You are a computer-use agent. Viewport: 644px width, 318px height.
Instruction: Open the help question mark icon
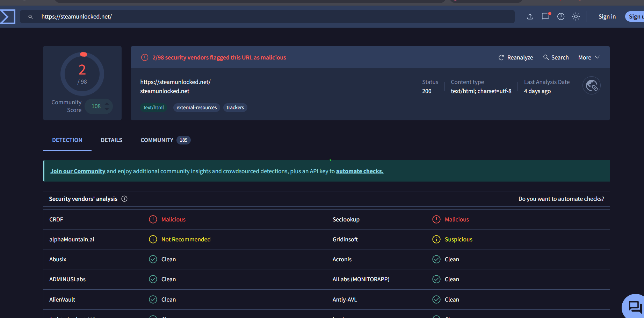click(561, 16)
